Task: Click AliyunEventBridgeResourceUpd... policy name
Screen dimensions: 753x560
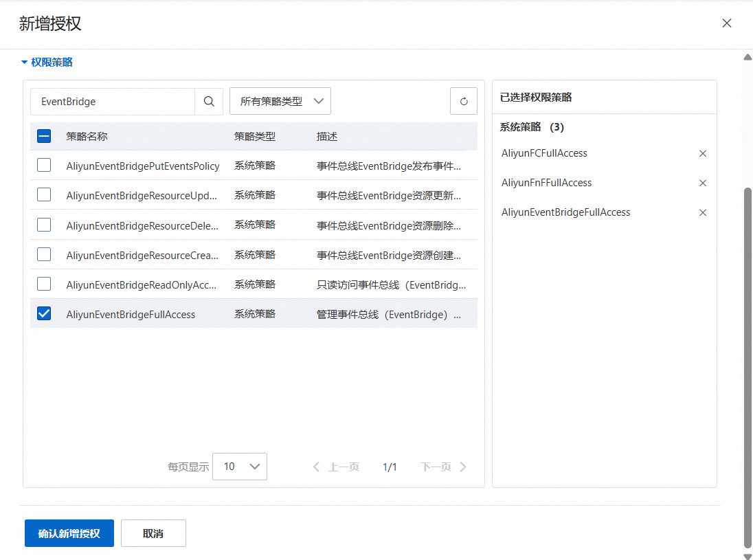Action: point(142,195)
